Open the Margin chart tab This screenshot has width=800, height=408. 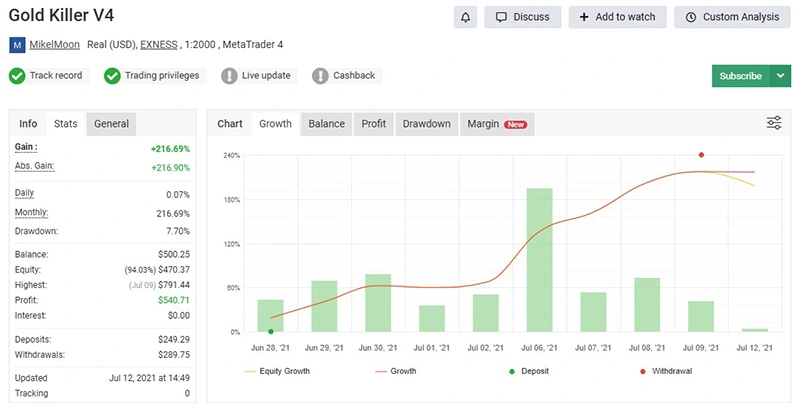[x=496, y=124]
